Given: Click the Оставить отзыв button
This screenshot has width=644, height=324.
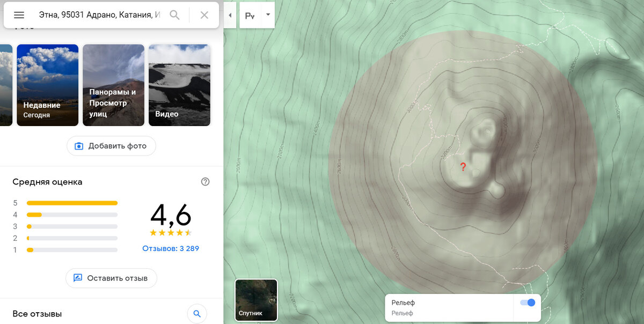Looking at the screenshot, I should (x=111, y=278).
